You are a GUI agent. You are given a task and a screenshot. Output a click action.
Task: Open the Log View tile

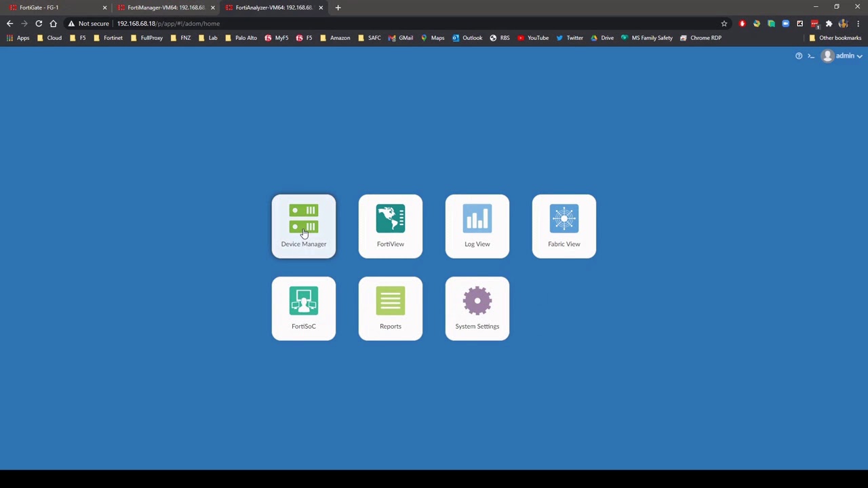click(477, 226)
